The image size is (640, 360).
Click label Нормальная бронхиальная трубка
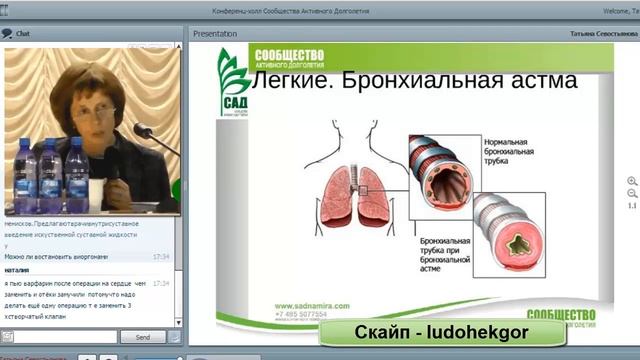[x=509, y=151]
